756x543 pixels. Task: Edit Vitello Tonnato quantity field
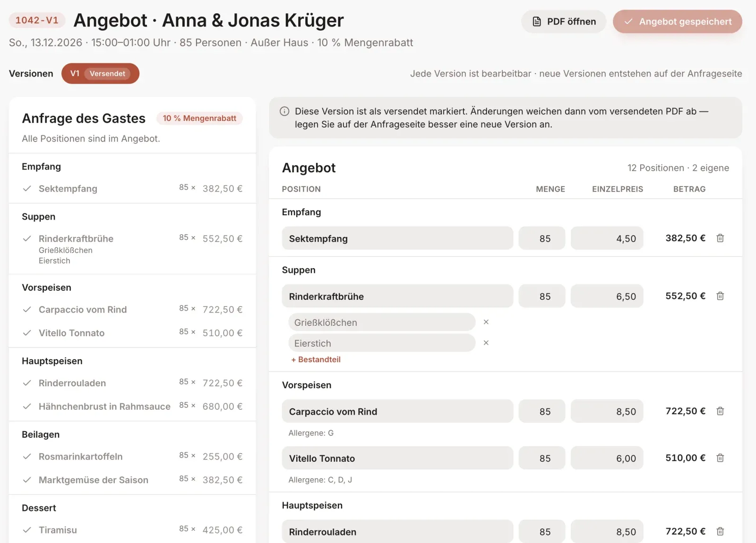(542, 458)
